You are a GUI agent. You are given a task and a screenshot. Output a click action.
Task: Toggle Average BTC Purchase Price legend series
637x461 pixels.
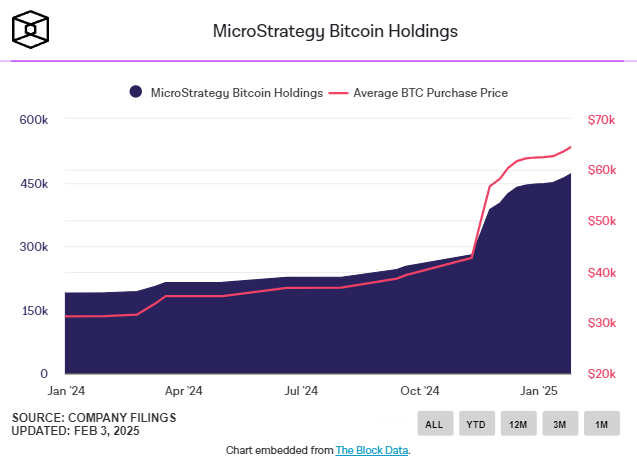point(428,93)
